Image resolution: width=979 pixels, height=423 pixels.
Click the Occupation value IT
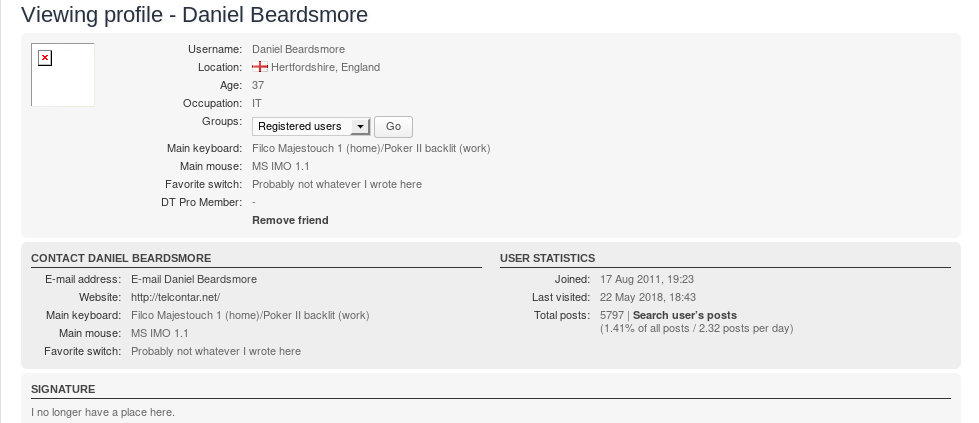[x=257, y=103]
